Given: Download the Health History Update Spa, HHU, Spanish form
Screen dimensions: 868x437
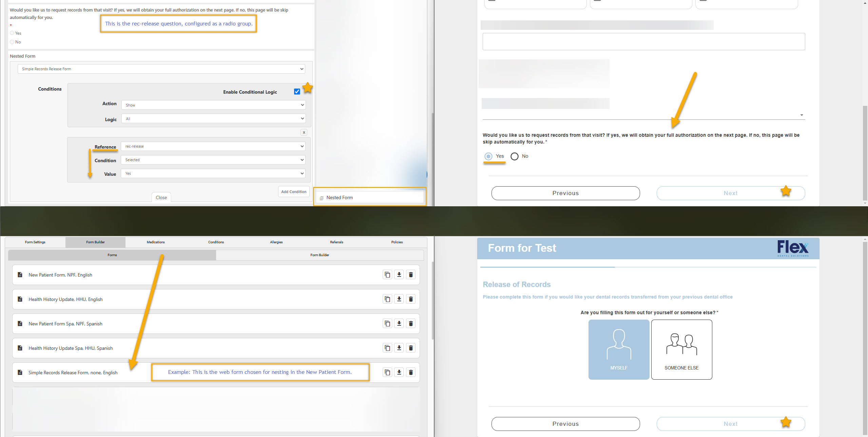Looking at the screenshot, I should point(399,348).
